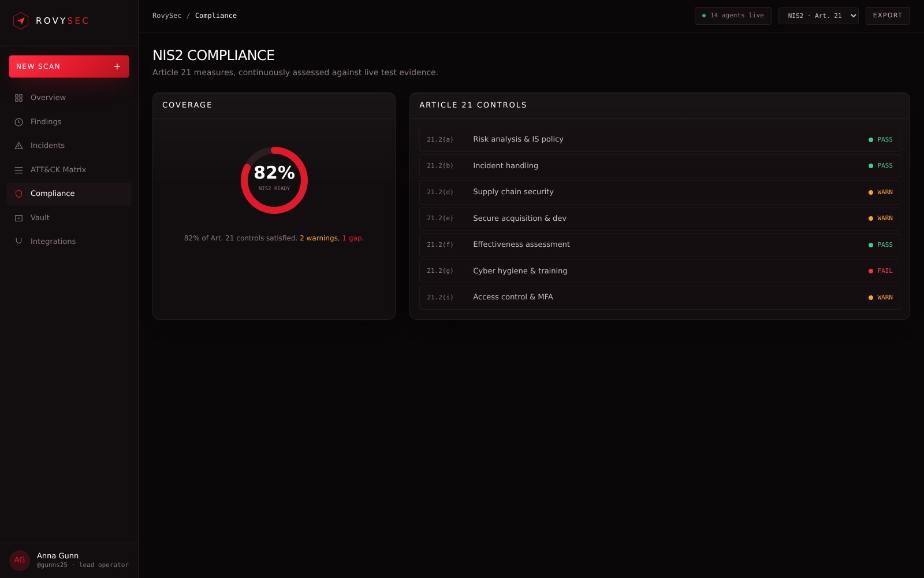Viewport: 924px width, 578px height.
Task: Click the Vault box icon
Action: [18, 218]
